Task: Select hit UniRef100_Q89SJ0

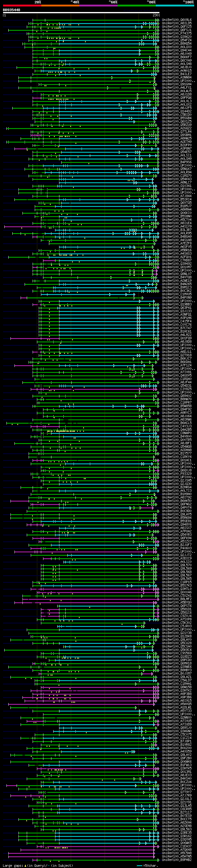Action: (x=177, y=728)
